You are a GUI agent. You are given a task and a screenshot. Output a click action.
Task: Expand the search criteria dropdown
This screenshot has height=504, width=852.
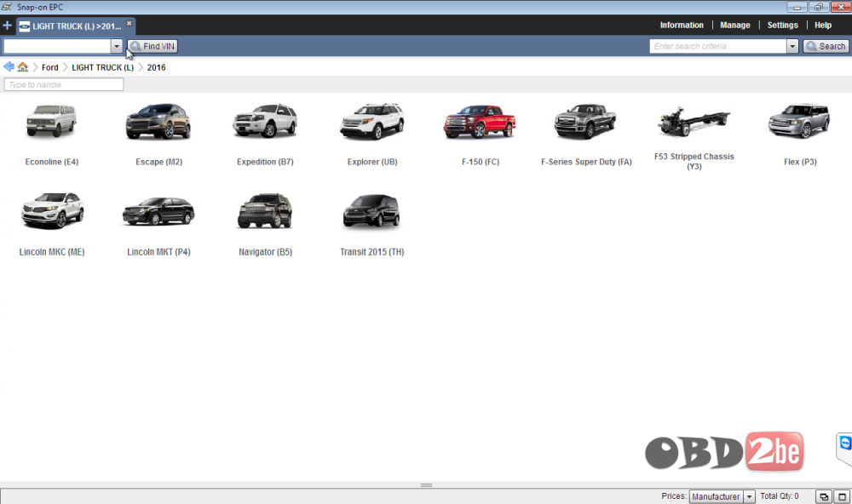tap(792, 46)
